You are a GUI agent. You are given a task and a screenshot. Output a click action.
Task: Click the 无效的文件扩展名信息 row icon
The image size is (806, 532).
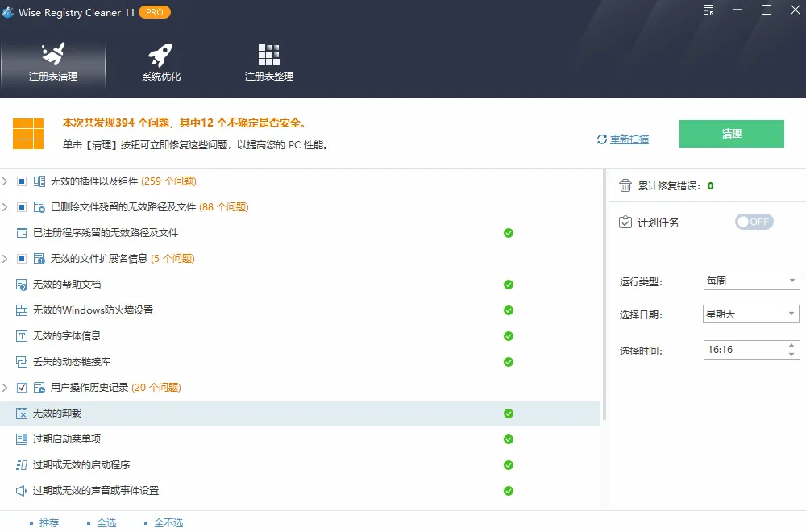(39, 259)
